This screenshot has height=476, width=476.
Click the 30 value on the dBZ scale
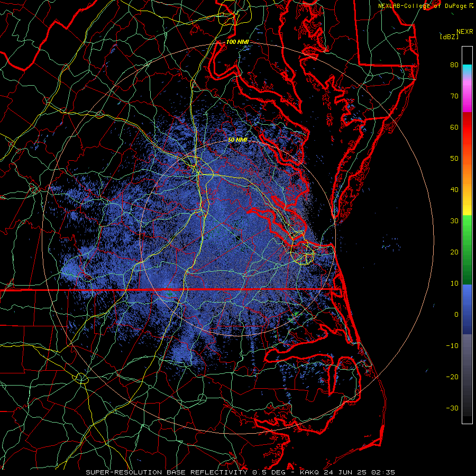454,221
